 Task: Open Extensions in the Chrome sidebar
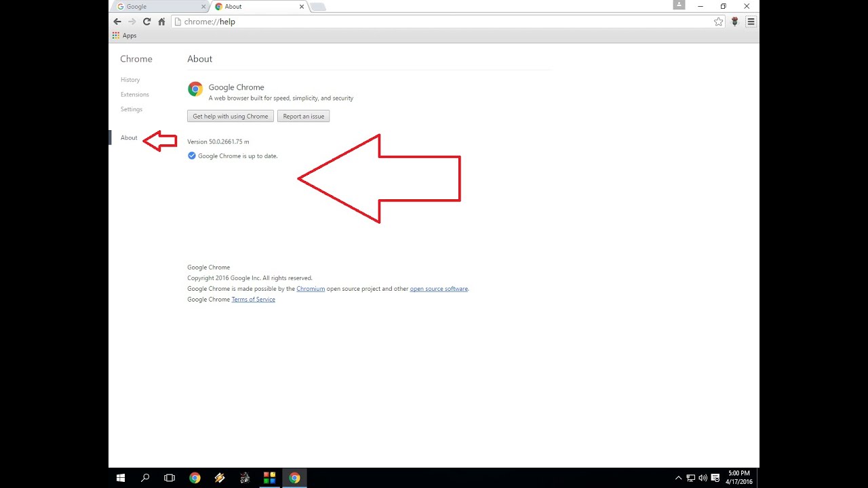[135, 94]
